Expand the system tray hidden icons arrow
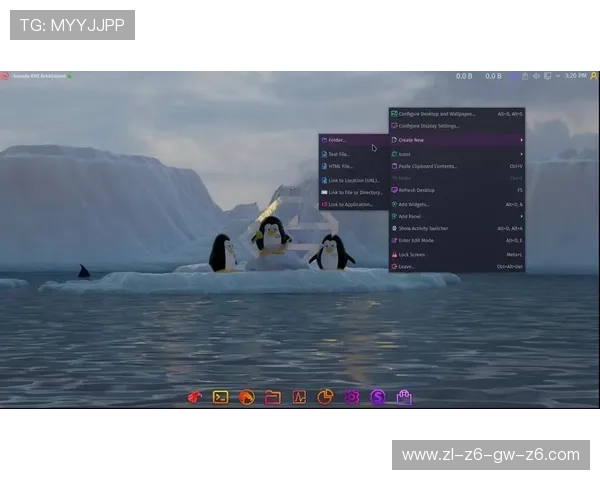This screenshot has width=600, height=480. (557, 76)
